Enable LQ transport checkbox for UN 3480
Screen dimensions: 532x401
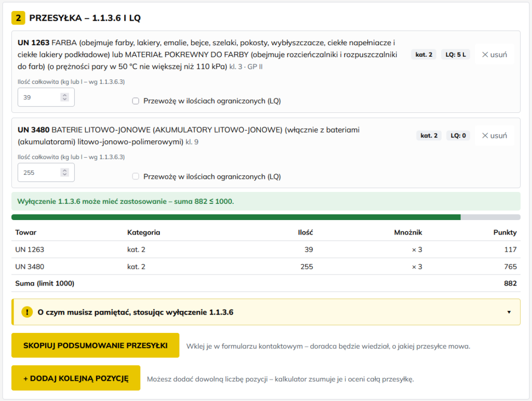pyautogui.click(x=136, y=176)
